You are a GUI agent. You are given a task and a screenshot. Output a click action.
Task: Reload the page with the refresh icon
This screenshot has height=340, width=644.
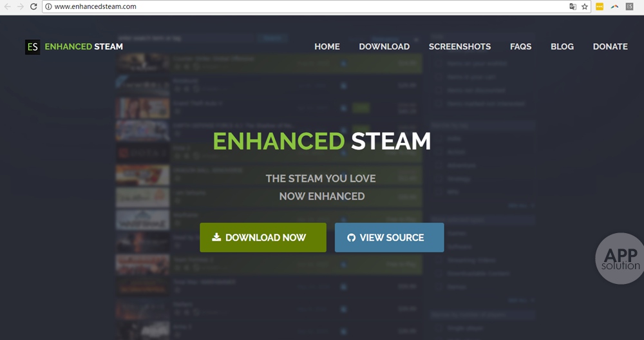point(33,6)
